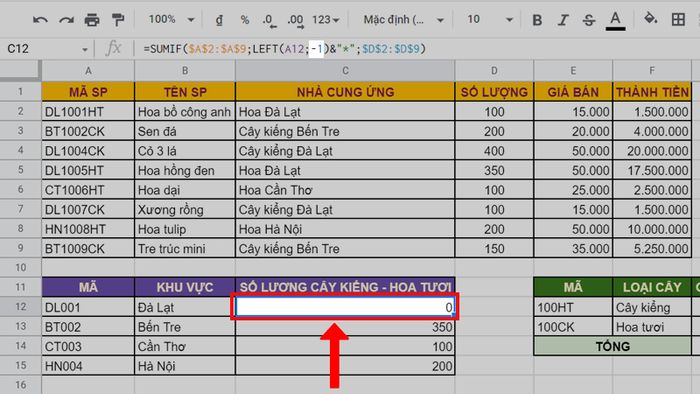
Task: Click cell BT1002CK
Action: 88,131
